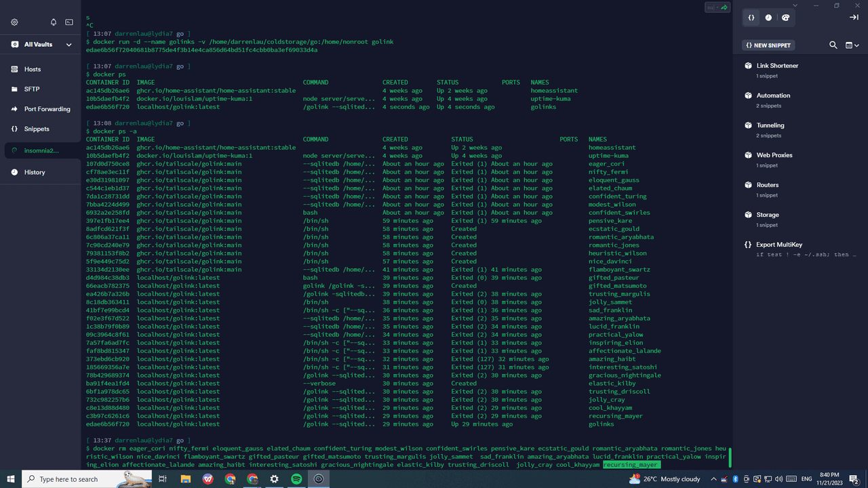Open new local terminal icon
Image resolution: width=868 pixels, height=488 pixels.
69,22
